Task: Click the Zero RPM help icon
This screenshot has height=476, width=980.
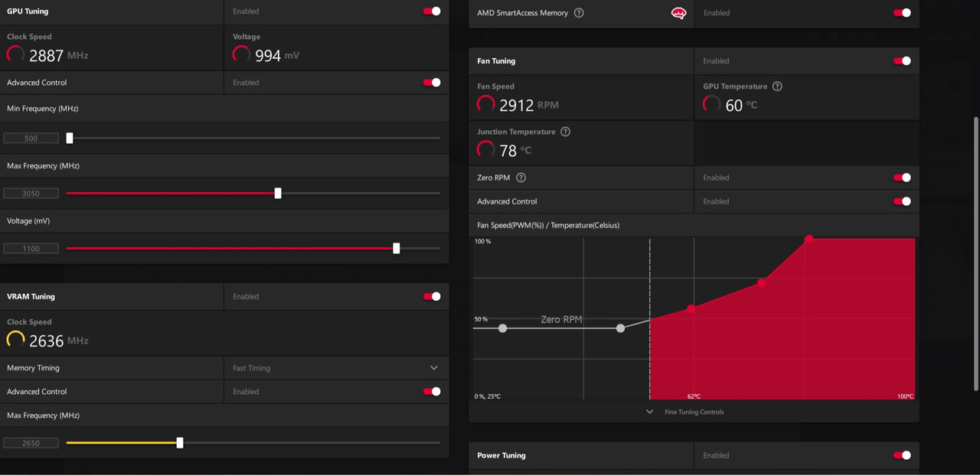Action: (521, 178)
